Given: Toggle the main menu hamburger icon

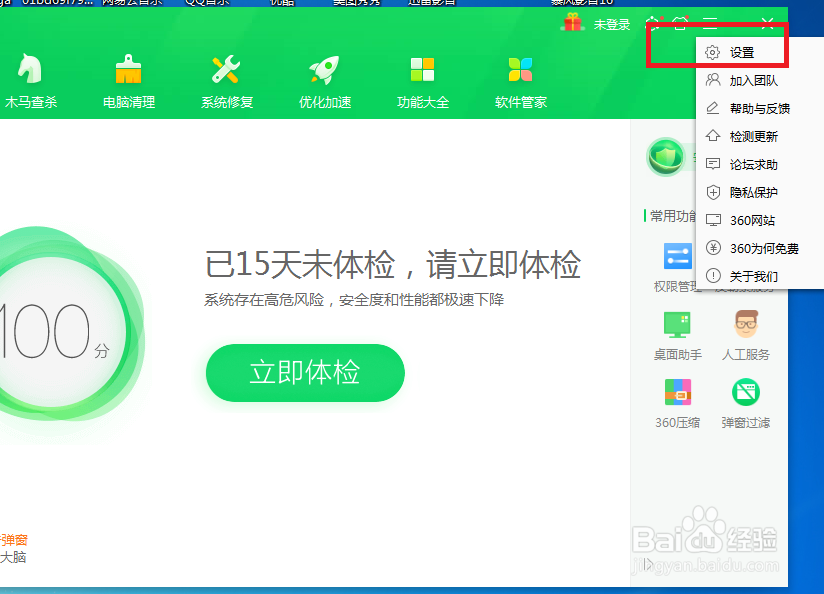Looking at the screenshot, I should (710, 23).
